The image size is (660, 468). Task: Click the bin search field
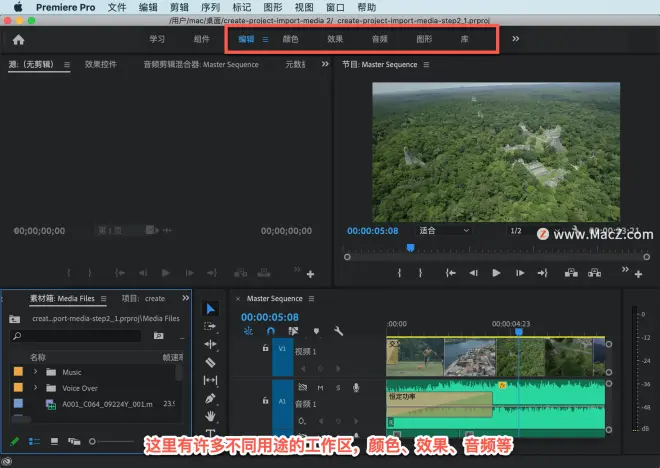(x=76, y=336)
